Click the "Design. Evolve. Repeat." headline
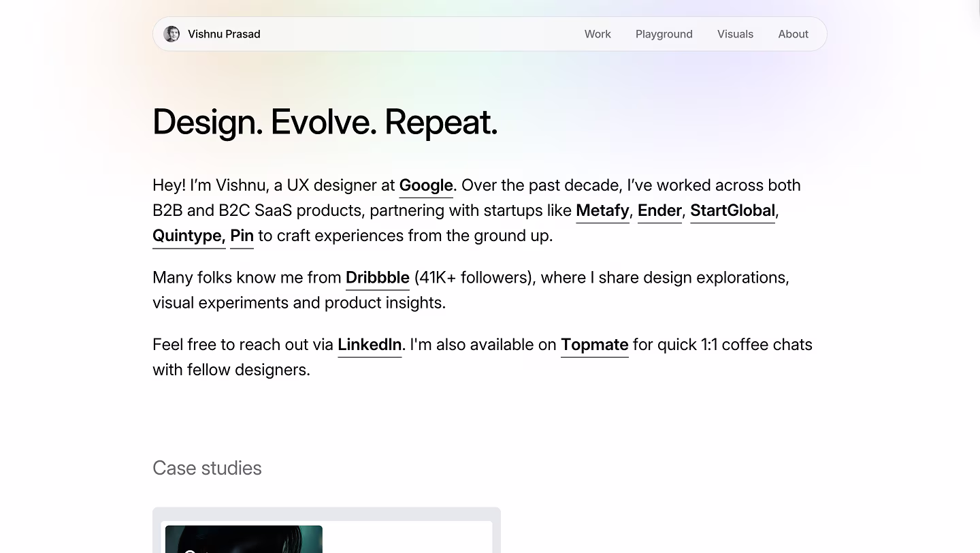 pos(325,123)
